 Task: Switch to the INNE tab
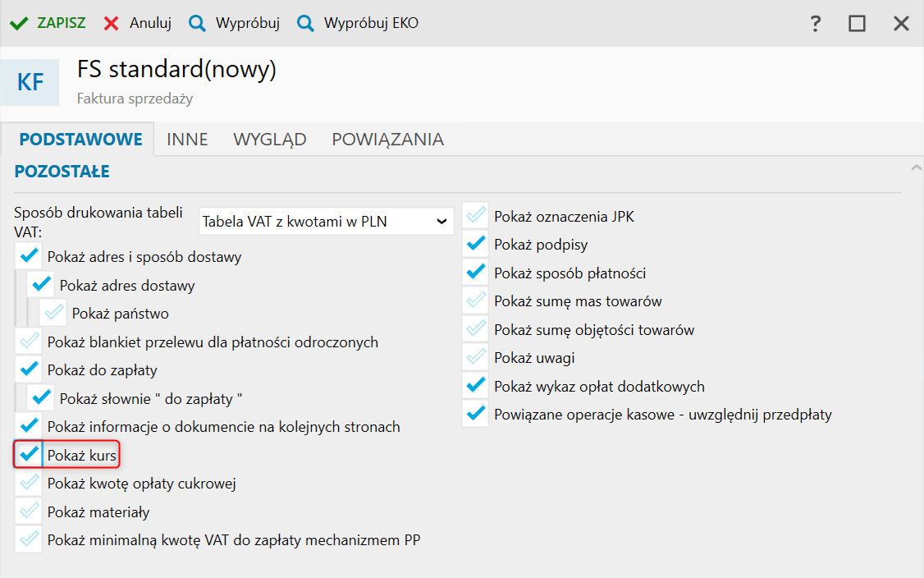click(x=187, y=140)
